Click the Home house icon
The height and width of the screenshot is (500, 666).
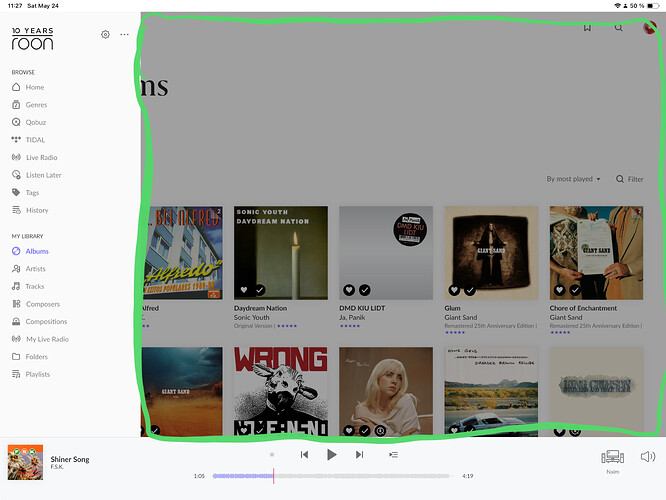tap(16, 87)
